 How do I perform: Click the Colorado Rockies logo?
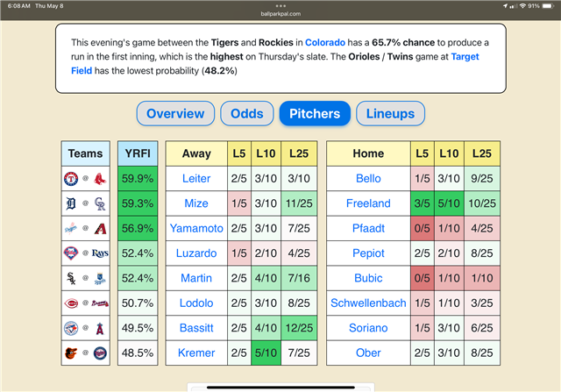pos(100,203)
